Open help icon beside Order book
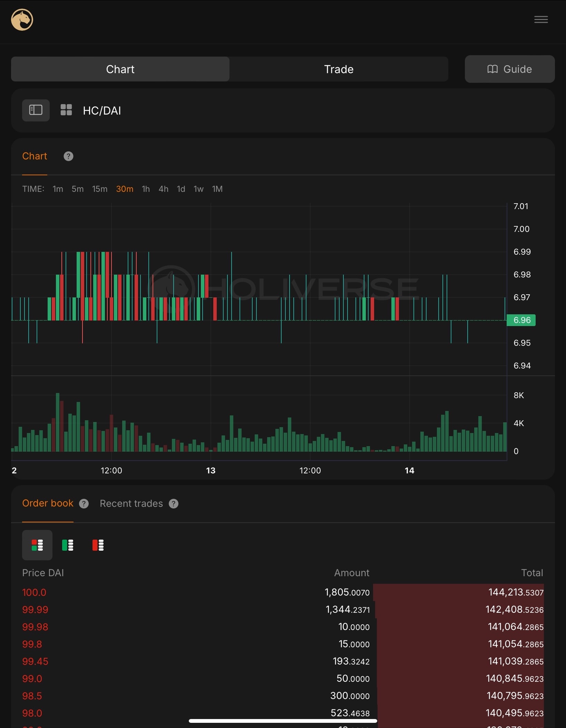The width and height of the screenshot is (566, 728). click(x=84, y=504)
